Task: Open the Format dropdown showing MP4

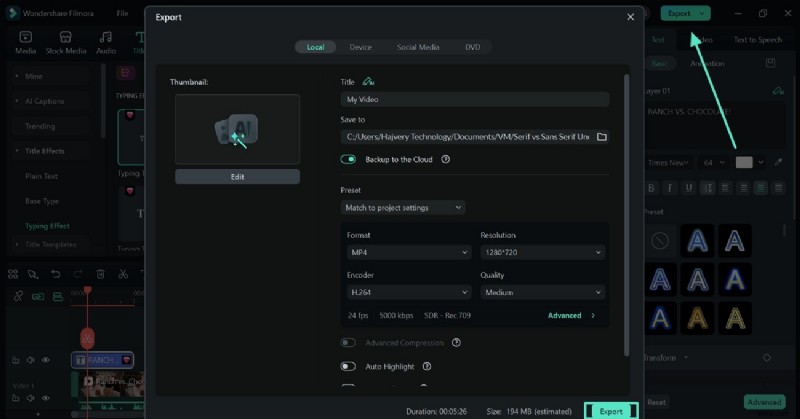Action: 408,254
